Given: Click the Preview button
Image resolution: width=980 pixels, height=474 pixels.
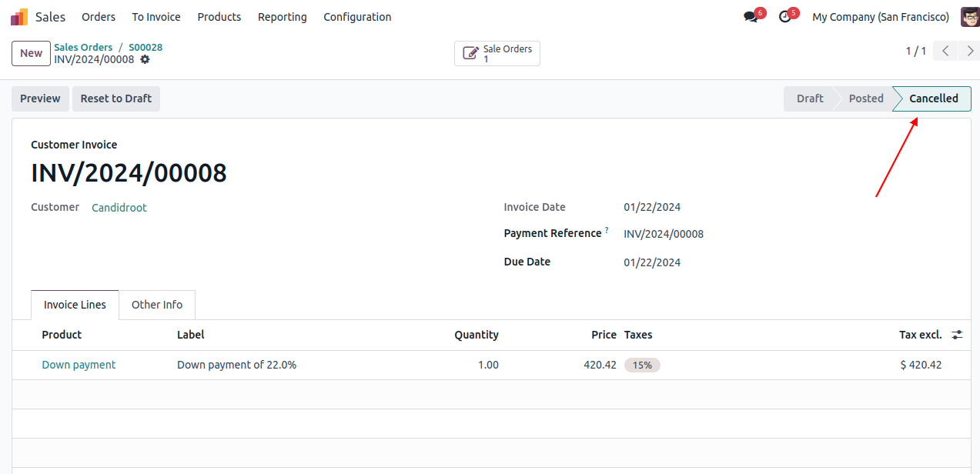Looking at the screenshot, I should tap(40, 98).
